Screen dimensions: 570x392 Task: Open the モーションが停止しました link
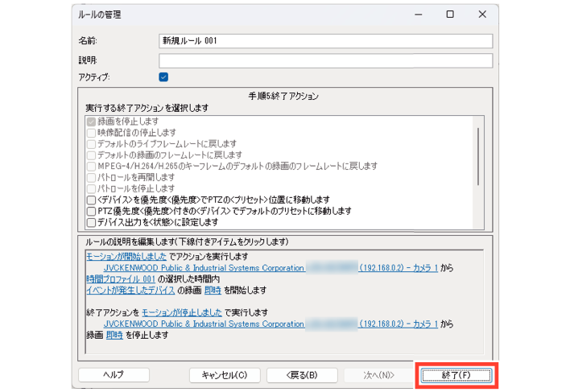tap(181, 312)
